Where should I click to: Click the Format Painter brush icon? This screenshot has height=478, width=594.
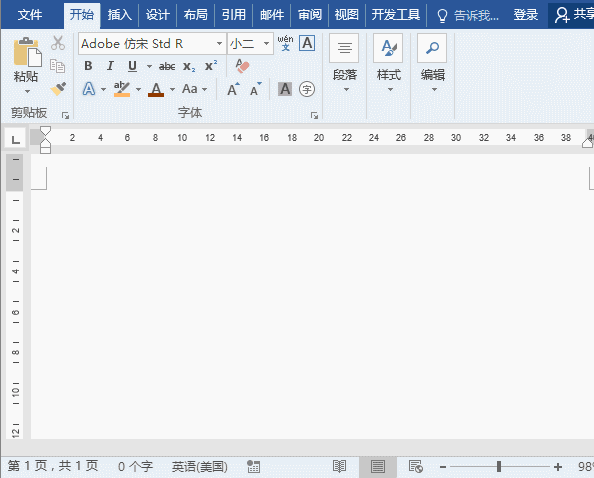point(58,89)
